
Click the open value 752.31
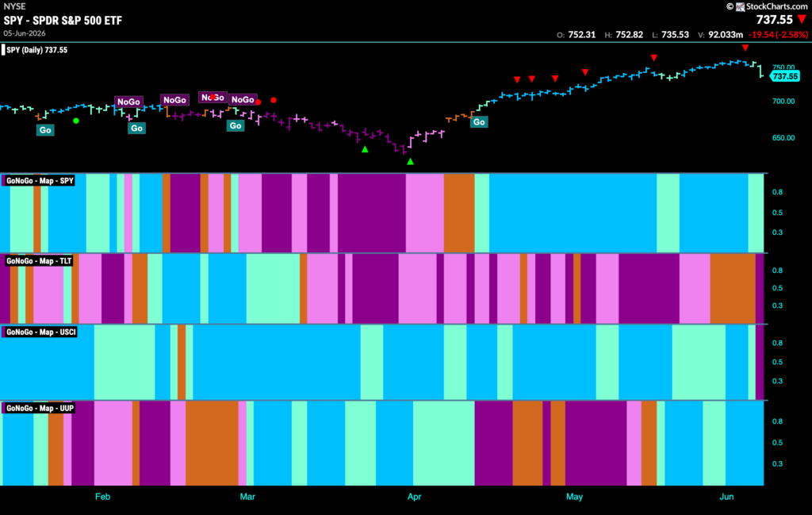pyautogui.click(x=581, y=35)
